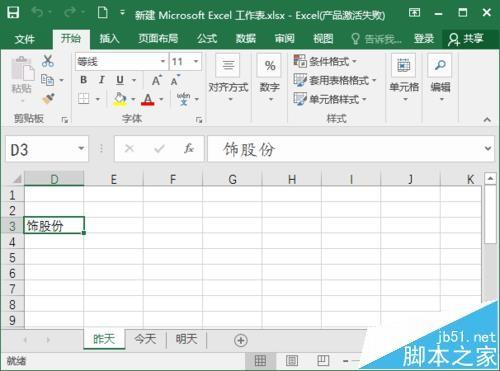Switch to the 页面布局 tab
The height and width of the screenshot is (371, 500).
click(158, 39)
